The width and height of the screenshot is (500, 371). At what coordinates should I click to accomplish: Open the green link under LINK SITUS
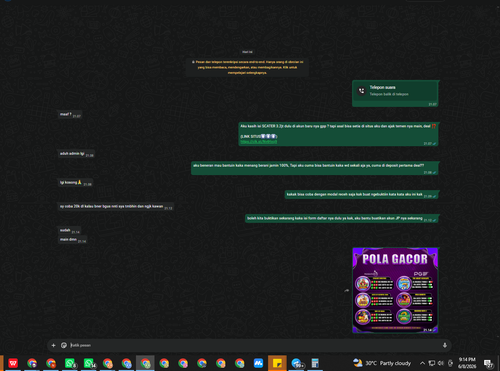(x=259, y=141)
